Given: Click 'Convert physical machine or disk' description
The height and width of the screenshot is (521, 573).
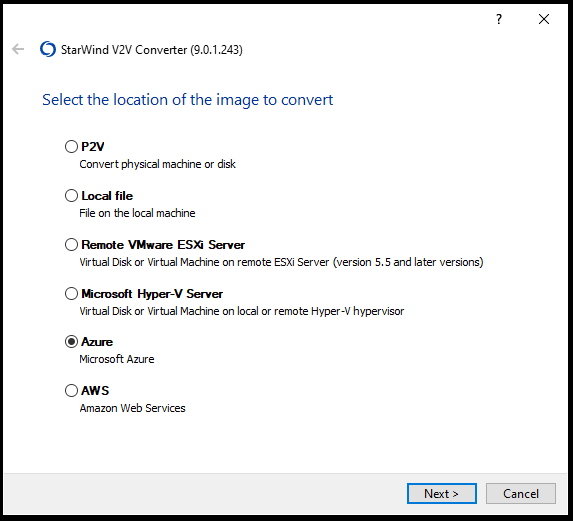Looking at the screenshot, I should (x=158, y=164).
